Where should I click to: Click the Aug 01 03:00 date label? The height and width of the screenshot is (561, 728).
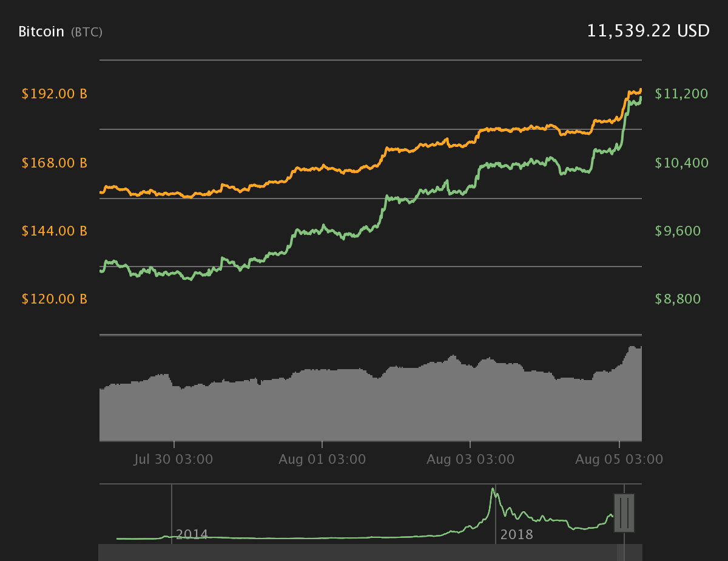[x=322, y=460]
